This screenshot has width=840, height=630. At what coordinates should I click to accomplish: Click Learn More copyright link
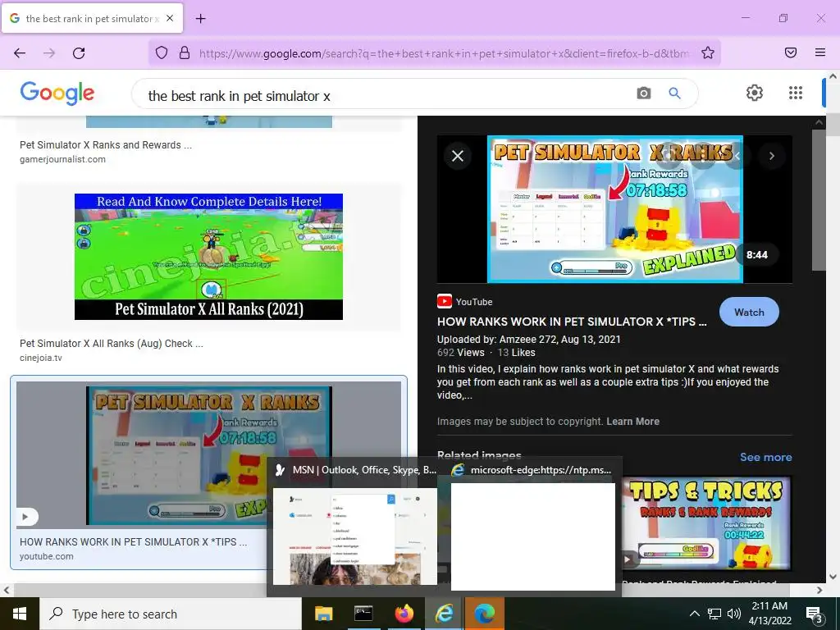(x=632, y=422)
